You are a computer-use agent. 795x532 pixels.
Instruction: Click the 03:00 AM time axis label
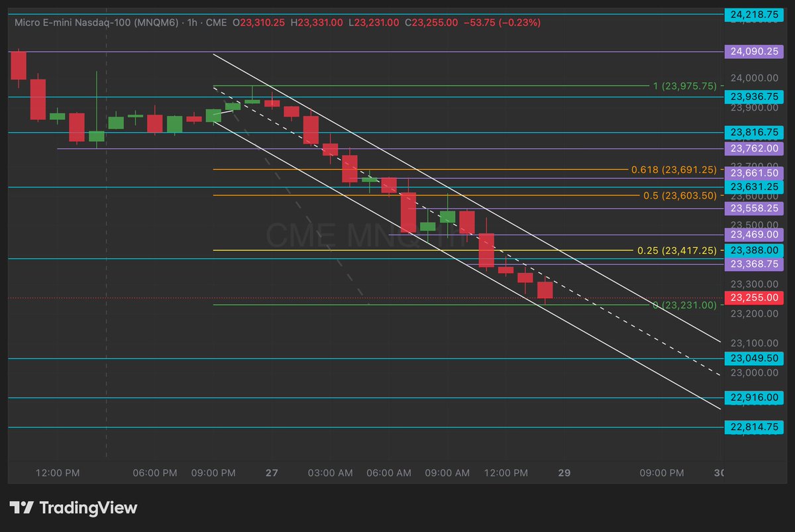pos(331,473)
